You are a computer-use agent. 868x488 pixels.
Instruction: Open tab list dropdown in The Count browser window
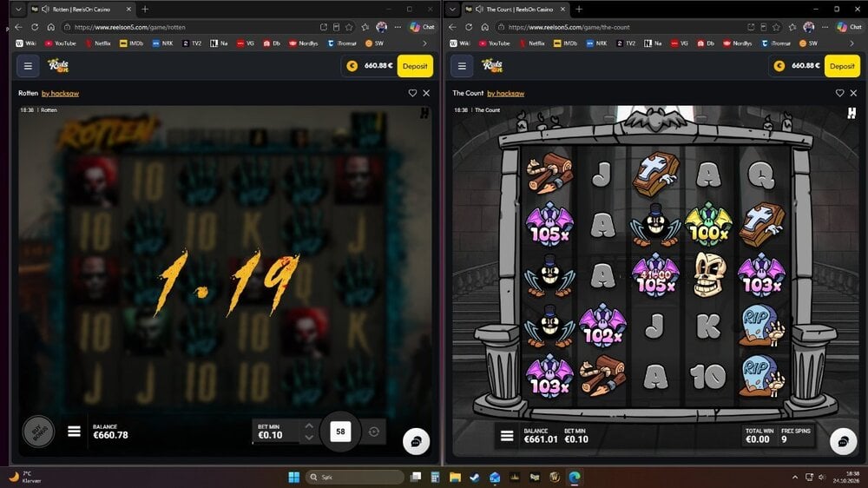452,10
